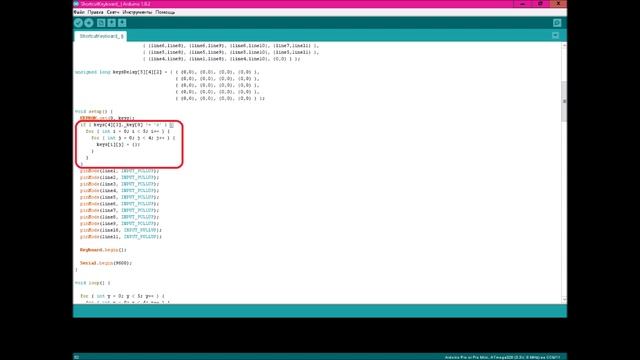The image size is (640, 360).
Task: Close the Arduino IDE window
Action: (x=558, y=4)
